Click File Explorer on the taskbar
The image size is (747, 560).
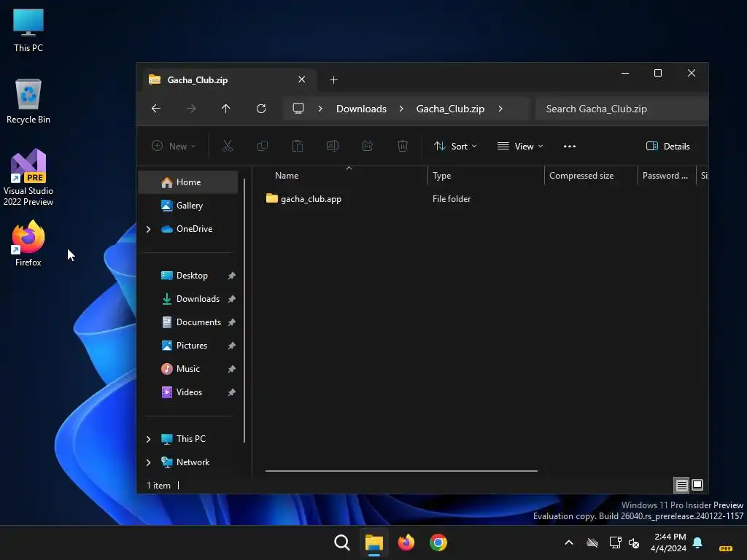coord(374,542)
